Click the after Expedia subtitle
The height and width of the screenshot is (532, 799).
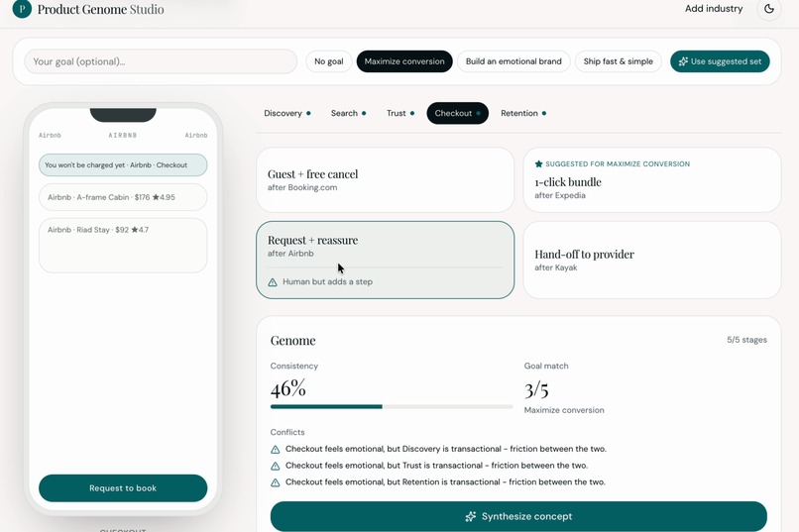pos(560,195)
